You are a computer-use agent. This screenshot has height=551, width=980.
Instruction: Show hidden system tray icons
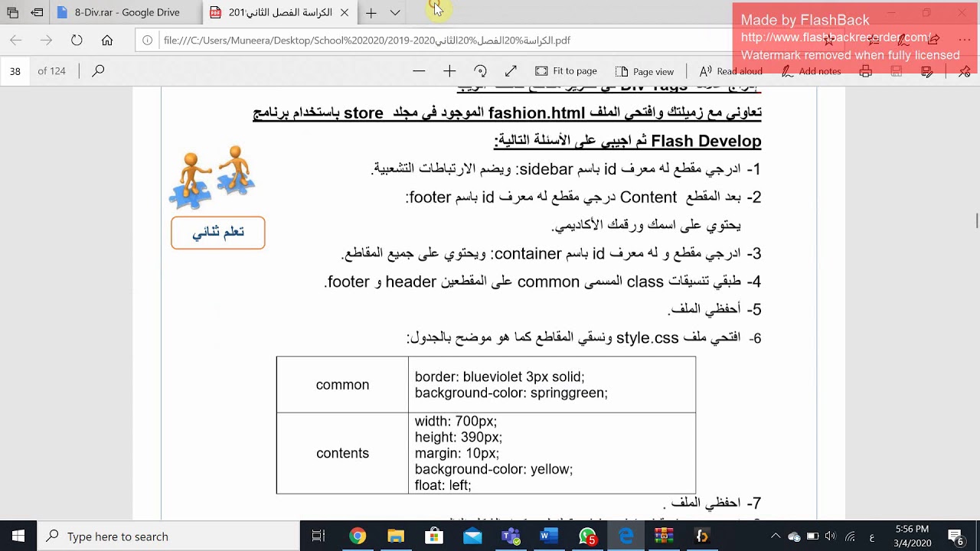tap(776, 536)
